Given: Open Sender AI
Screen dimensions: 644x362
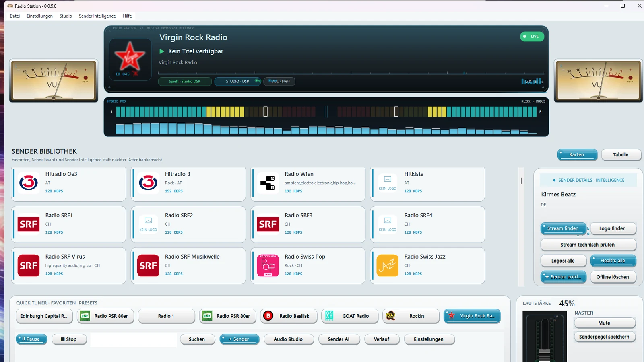Looking at the screenshot, I should pyautogui.click(x=339, y=339).
